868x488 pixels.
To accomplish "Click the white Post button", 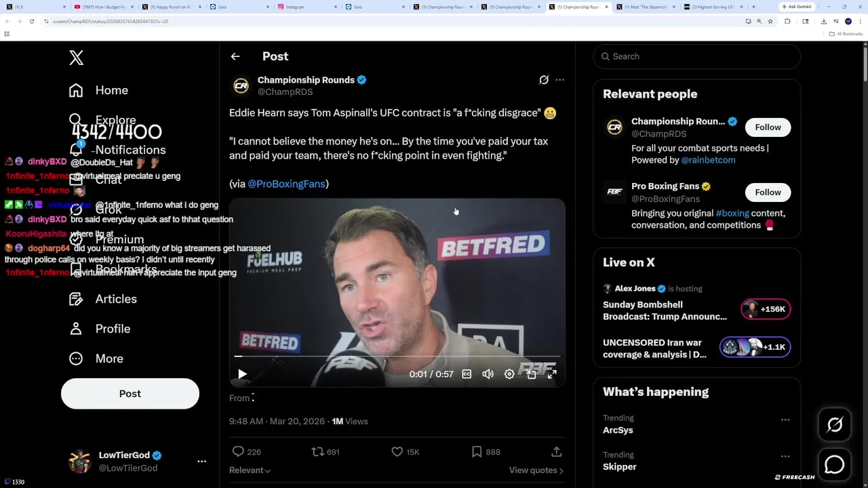I will pos(130,394).
